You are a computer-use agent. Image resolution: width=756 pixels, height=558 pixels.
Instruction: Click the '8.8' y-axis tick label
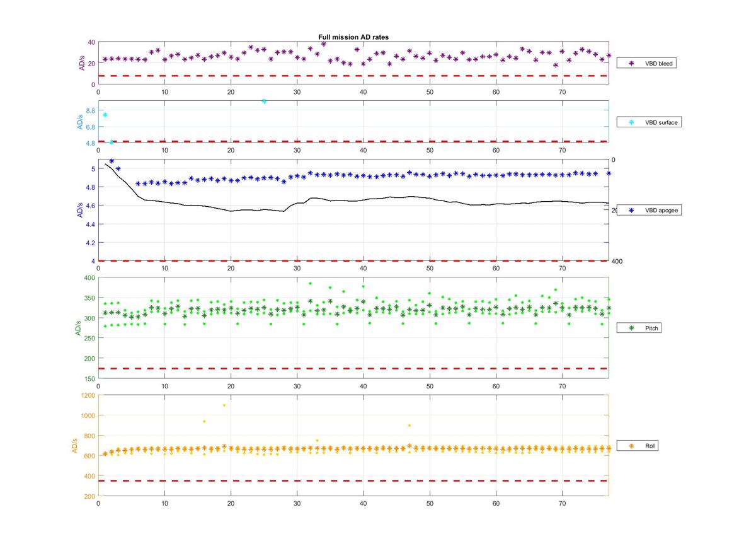[x=91, y=111]
